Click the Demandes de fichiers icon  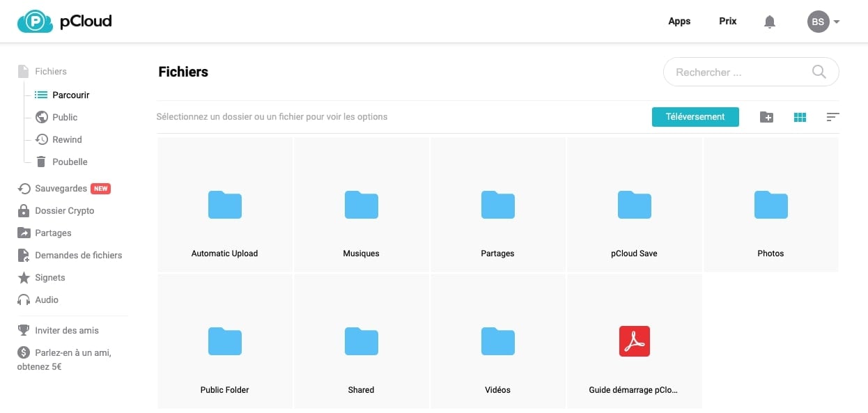(x=24, y=255)
